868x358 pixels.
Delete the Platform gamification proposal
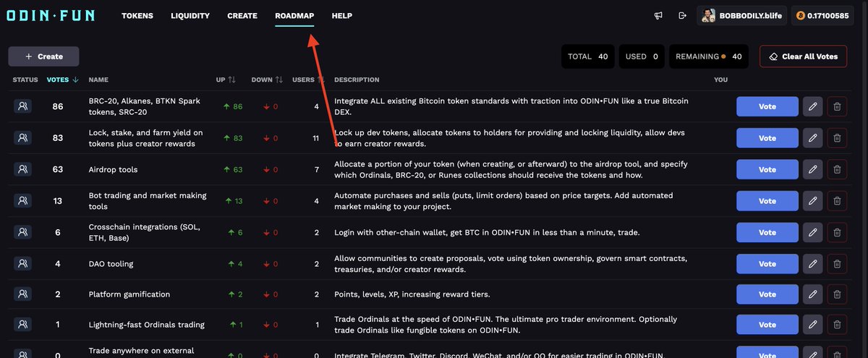pyautogui.click(x=837, y=294)
